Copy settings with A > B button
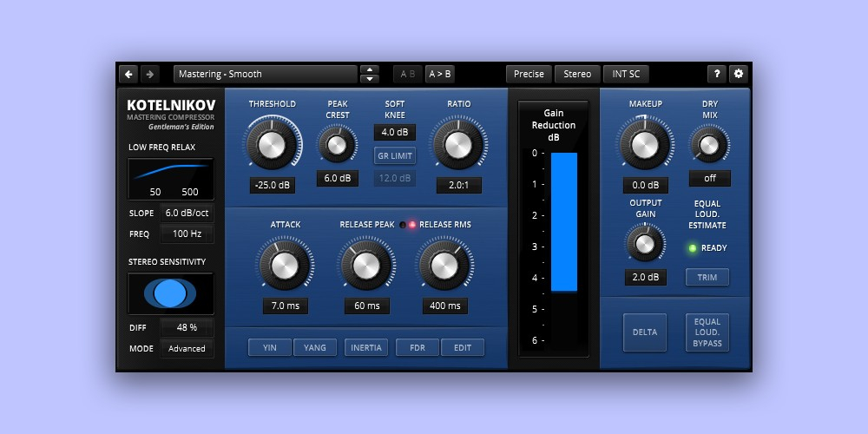Image resolution: width=868 pixels, height=434 pixels. [440, 74]
